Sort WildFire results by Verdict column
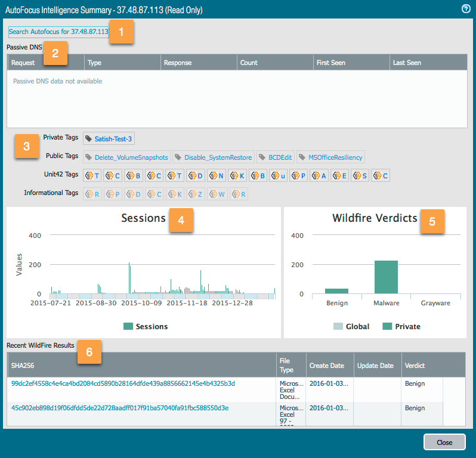Screen dimensions: 476x458 [x=422, y=365]
